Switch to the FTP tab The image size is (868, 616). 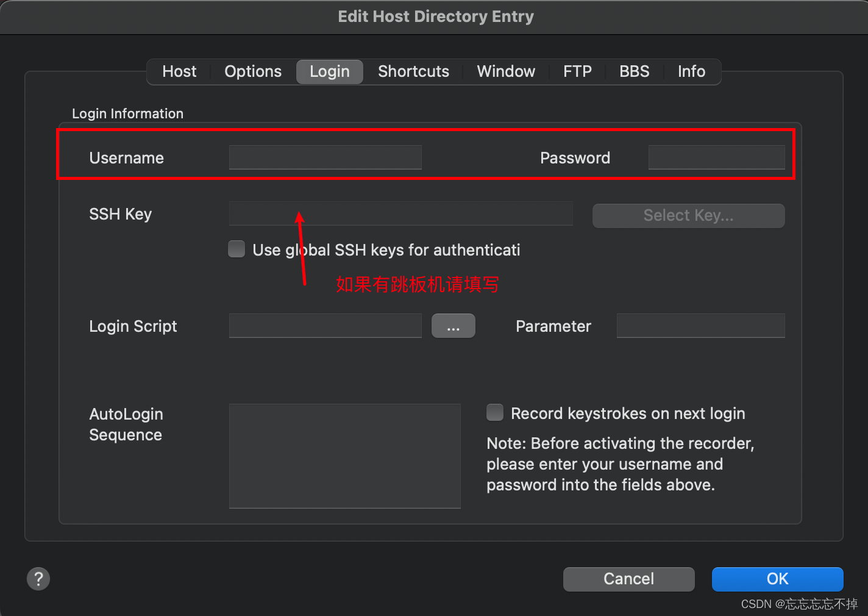(577, 71)
